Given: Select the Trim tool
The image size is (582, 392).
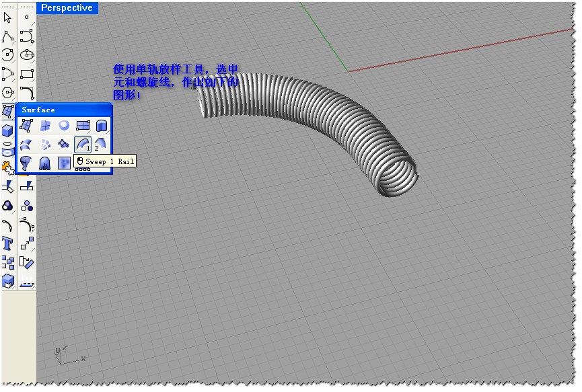Looking at the screenshot, I should (8, 187).
